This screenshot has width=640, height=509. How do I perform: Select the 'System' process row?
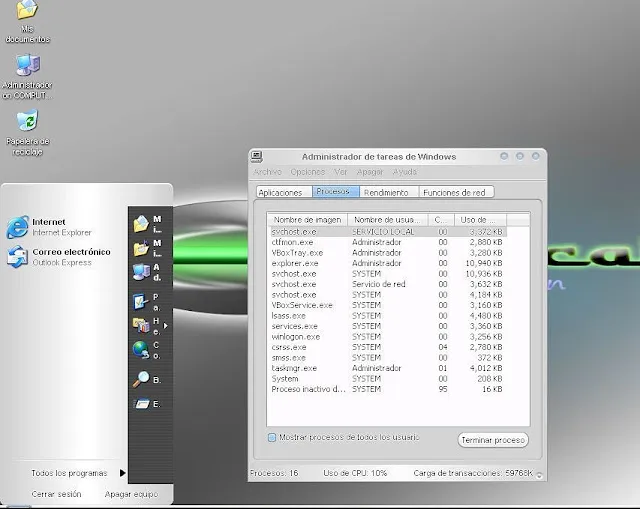pyautogui.click(x=388, y=379)
